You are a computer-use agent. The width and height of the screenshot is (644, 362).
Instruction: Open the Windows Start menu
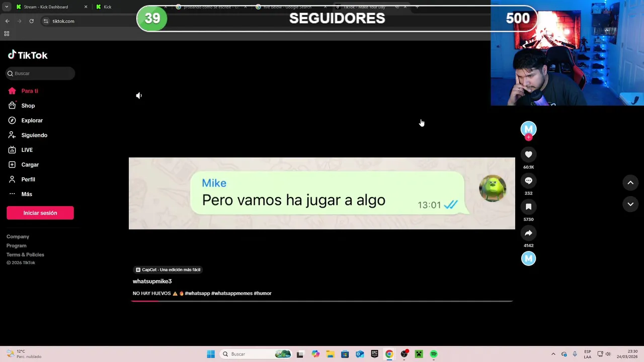[211, 354]
